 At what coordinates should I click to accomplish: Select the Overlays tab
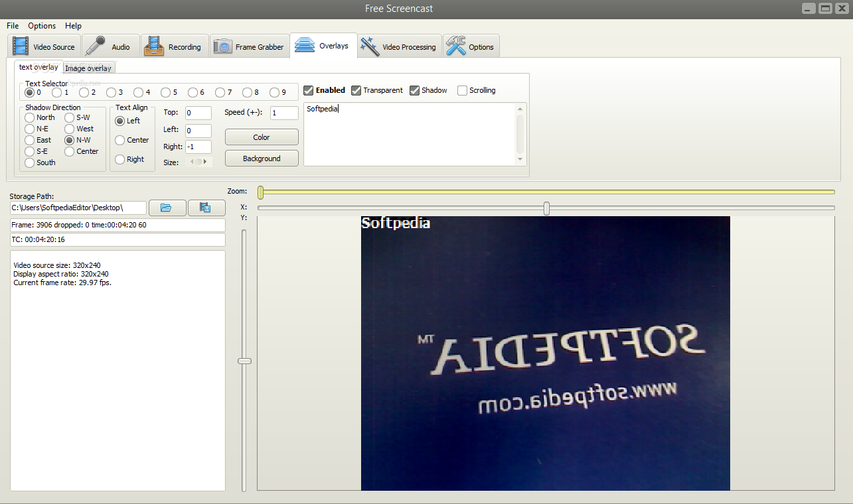[x=323, y=46]
